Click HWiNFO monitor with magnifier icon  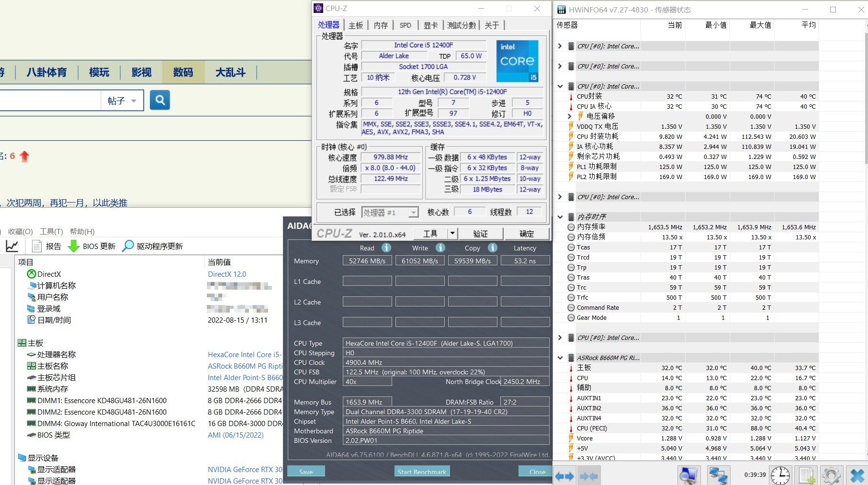(x=689, y=475)
